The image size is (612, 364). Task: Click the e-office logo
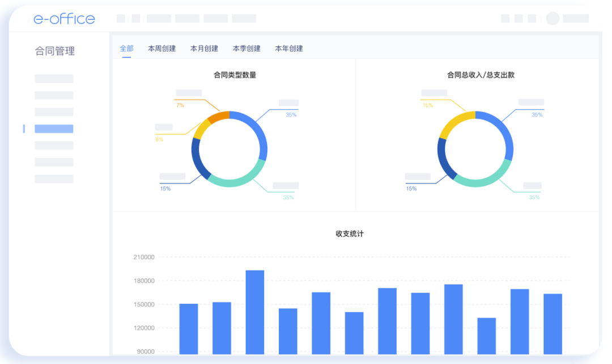click(x=64, y=19)
